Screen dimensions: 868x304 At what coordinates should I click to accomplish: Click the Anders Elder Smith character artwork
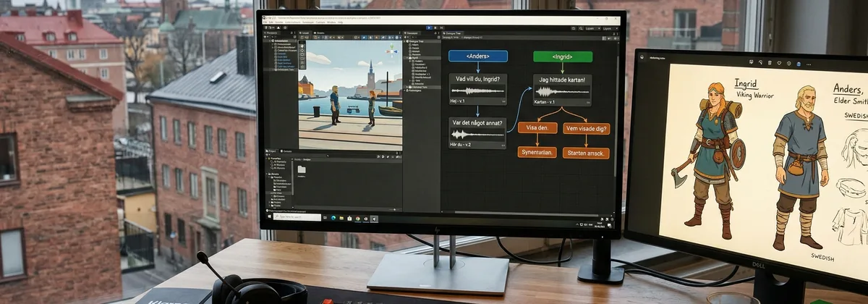coord(800,166)
